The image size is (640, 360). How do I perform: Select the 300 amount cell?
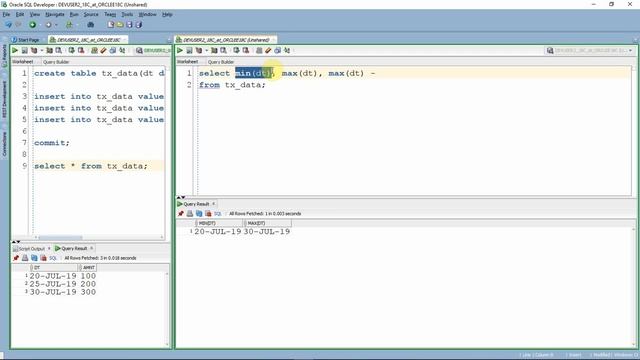(88, 292)
